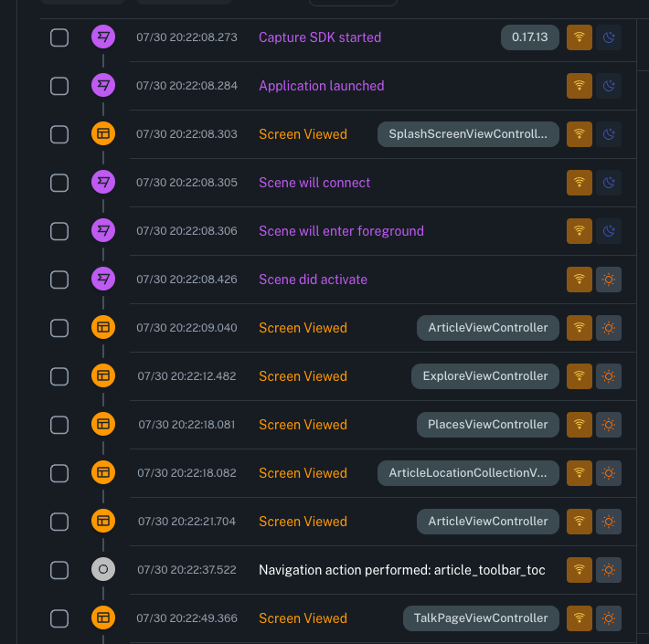Select the checkbox for Scene will enter foreground
Image resolution: width=649 pixels, height=644 pixels.
tap(59, 231)
